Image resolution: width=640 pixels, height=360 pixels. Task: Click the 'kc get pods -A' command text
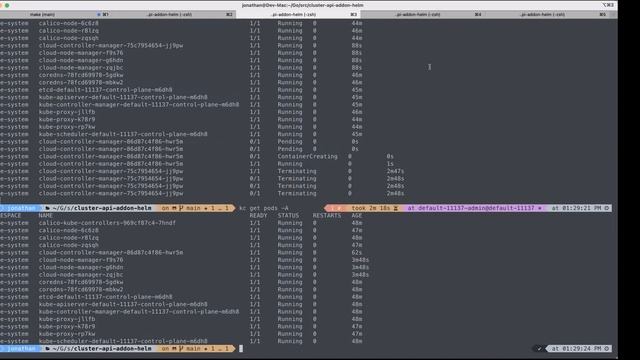click(x=264, y=208)
